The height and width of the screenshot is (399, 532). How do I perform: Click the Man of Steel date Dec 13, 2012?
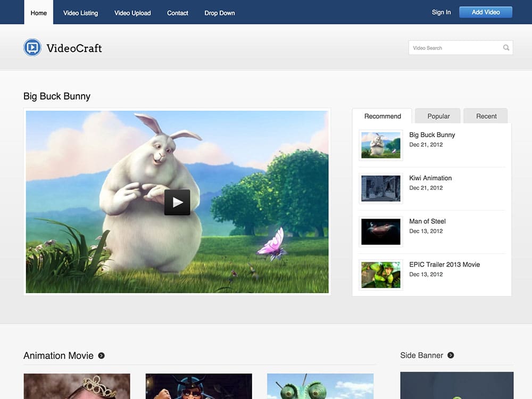(x=426, y=231)
